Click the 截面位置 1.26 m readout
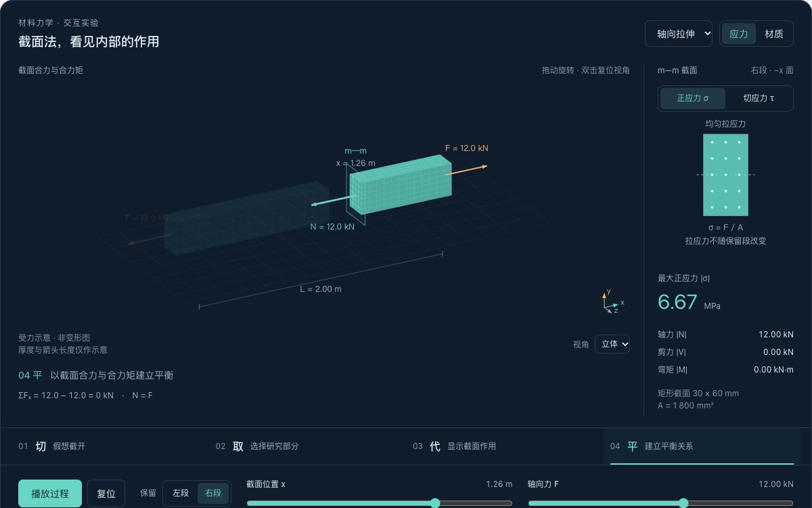 [499, 484]
